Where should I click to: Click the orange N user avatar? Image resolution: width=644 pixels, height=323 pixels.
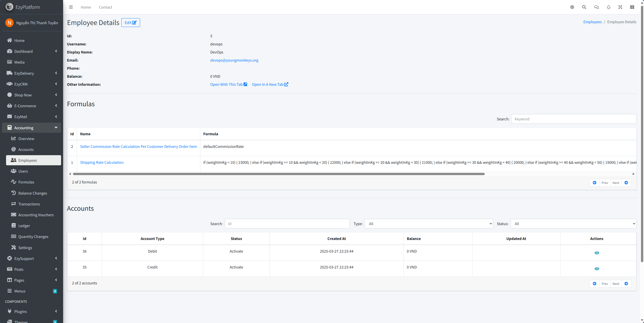click(9, 23)
